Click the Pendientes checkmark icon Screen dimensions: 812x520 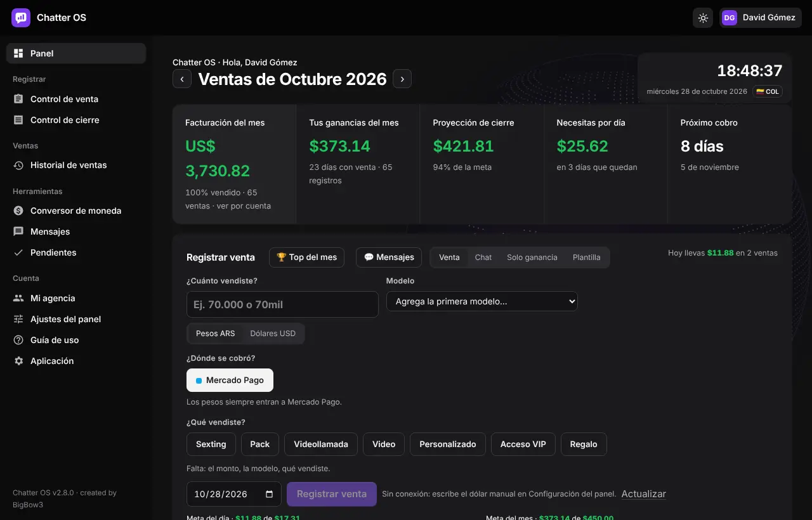click(x=18, y=252)
